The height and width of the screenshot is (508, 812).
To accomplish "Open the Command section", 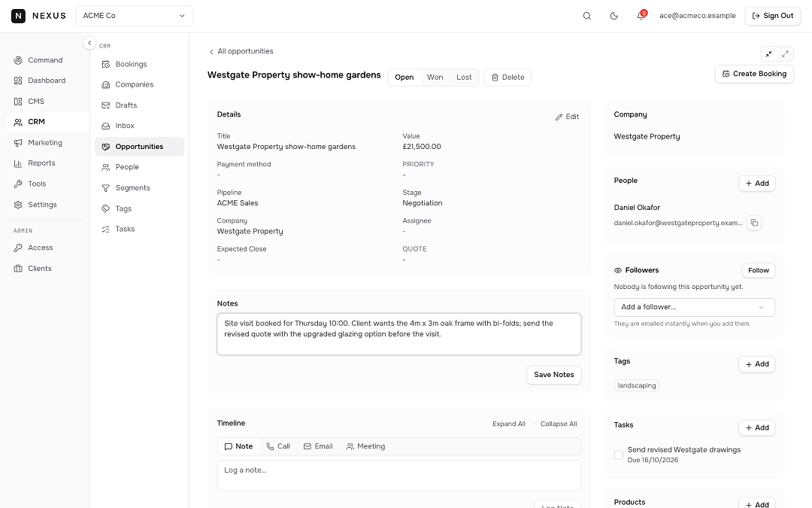I will pyautogui.click(x=45, y=60).
